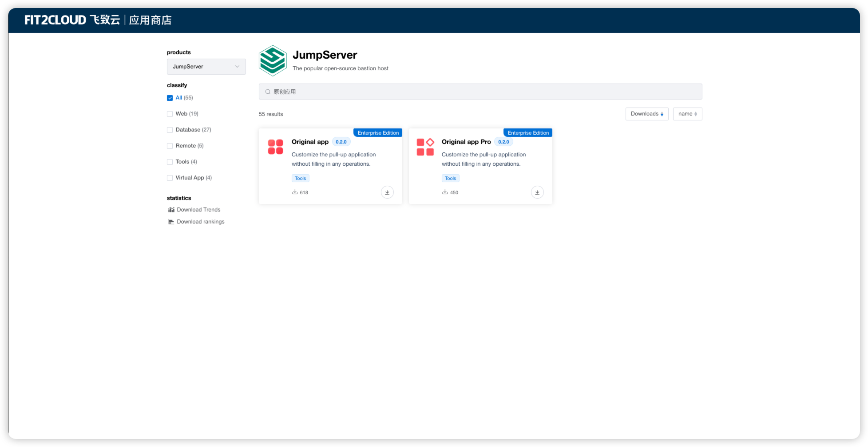868x447 pixels.
Task: Open the JumpServer products dropdown
Action: coord(206,67)
